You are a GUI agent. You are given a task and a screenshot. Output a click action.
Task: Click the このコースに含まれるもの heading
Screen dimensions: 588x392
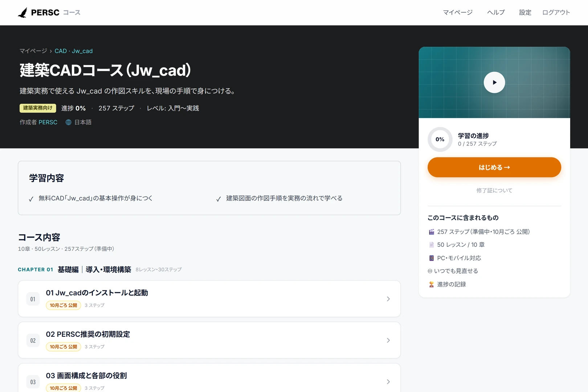pos(463,218)
